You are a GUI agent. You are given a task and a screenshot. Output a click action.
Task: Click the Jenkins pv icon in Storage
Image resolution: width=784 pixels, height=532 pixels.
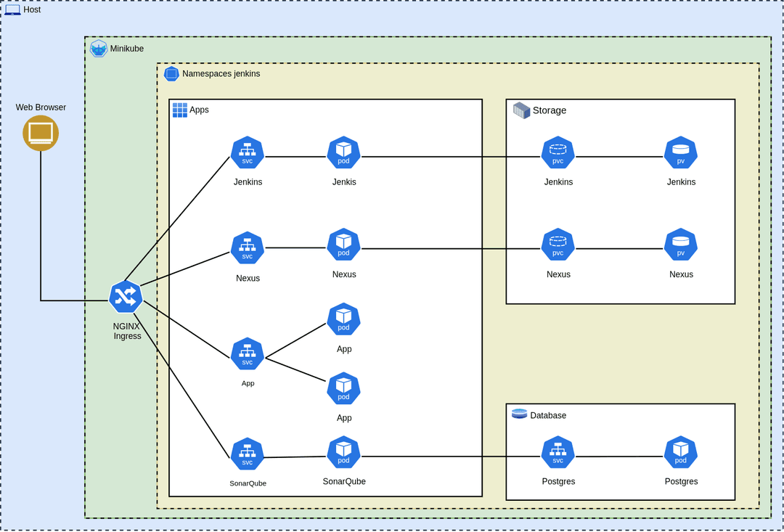(680, 152)
